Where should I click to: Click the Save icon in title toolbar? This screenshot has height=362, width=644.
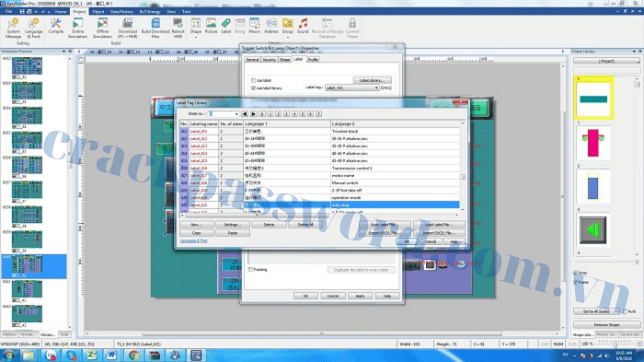tap(22, 12)
